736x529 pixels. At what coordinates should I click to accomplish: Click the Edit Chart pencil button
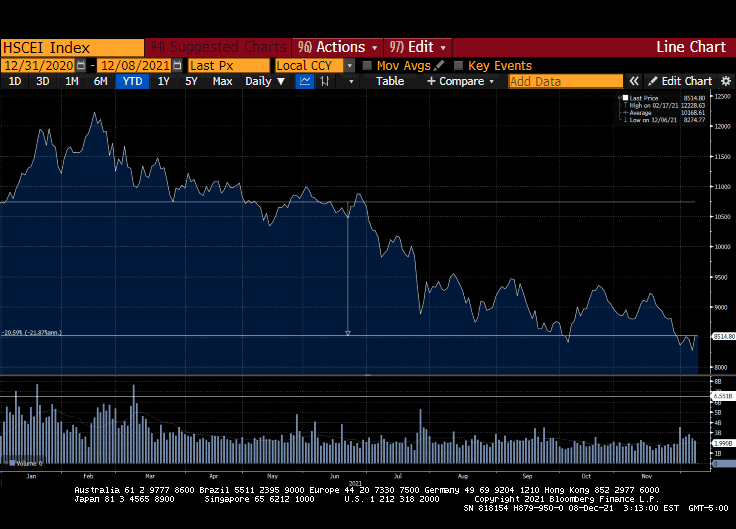click(x=680, y=81)
